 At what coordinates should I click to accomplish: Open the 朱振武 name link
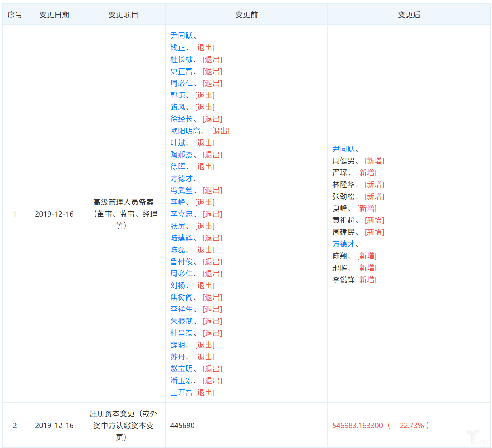[x=182, y=321]
